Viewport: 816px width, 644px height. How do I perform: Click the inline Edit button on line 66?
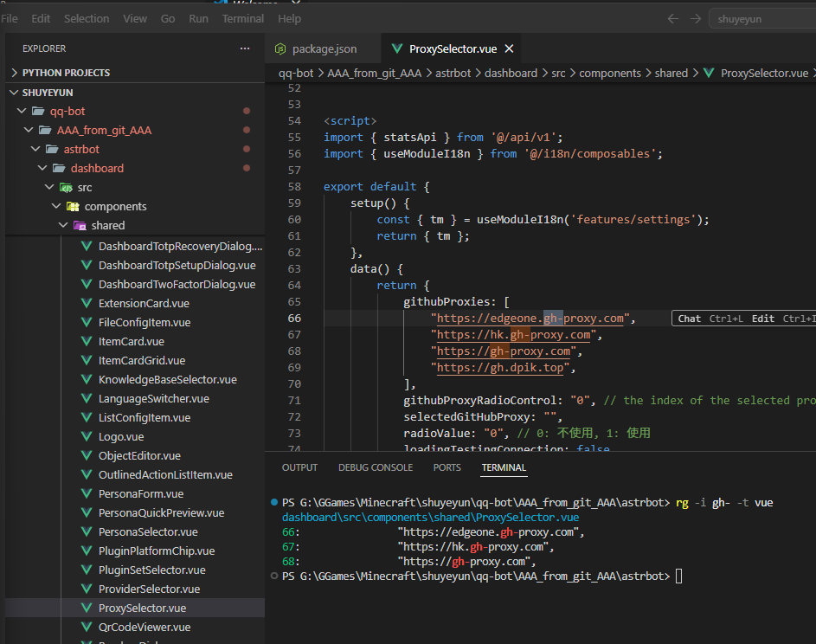783,319
